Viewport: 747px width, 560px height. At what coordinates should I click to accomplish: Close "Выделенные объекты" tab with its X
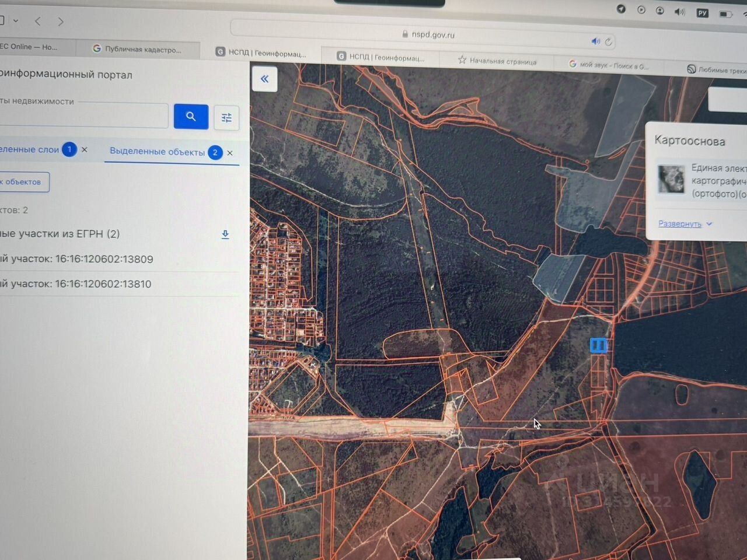pyautogui.click(x=230, y=153)
